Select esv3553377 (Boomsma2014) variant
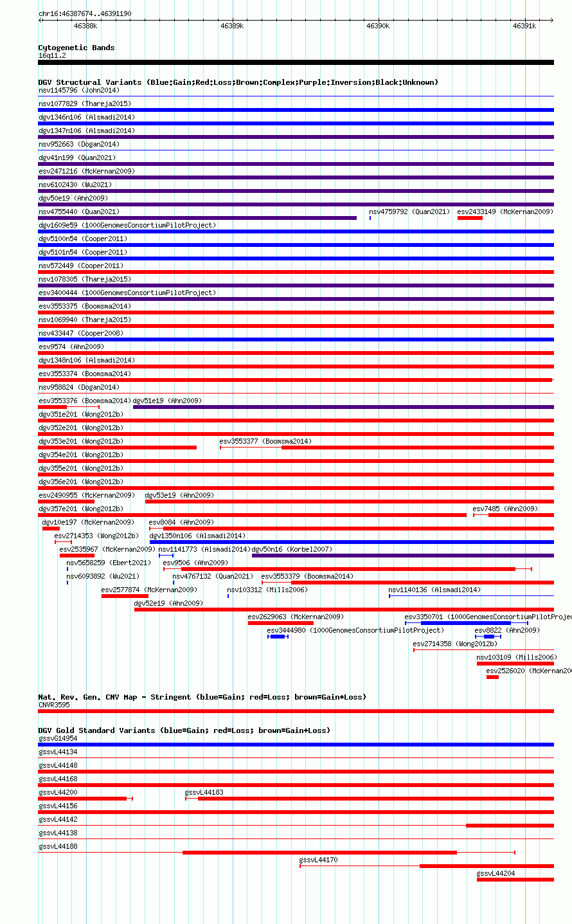 [386, 448]
